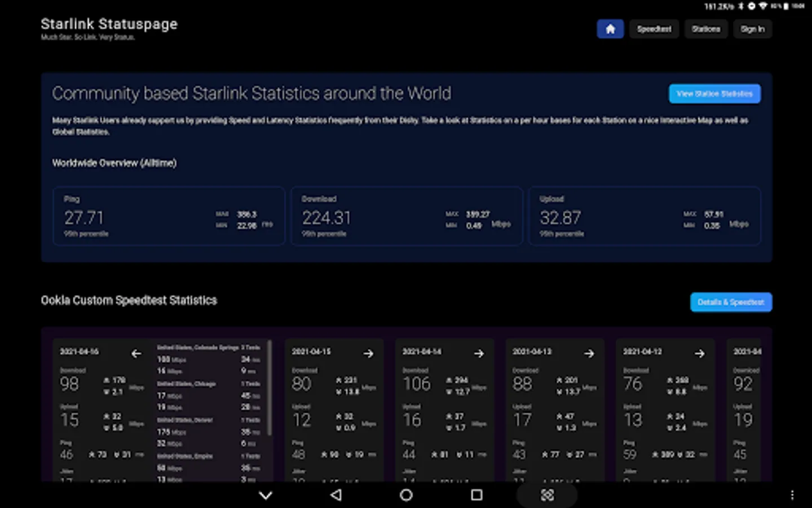The width and height of the screenshot is (812, 508).
Task: Click ping value 48 in 2021-04-15 card
Action: point(299,454)
